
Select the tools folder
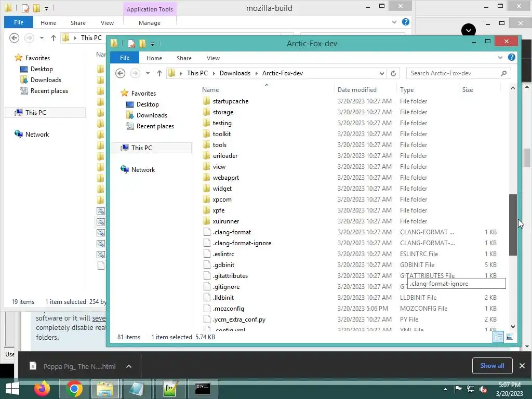coord(220,144)
